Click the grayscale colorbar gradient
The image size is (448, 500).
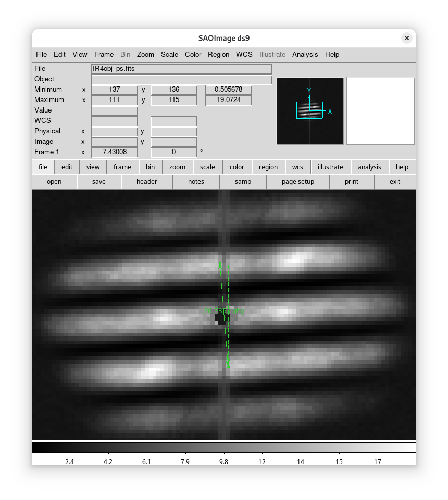tap(223, 447)
